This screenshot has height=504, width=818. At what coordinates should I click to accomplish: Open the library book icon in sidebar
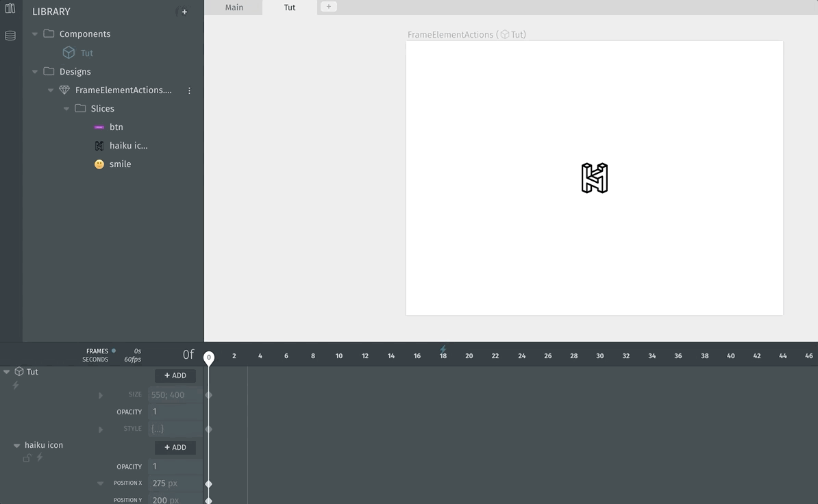click(10, 8)
